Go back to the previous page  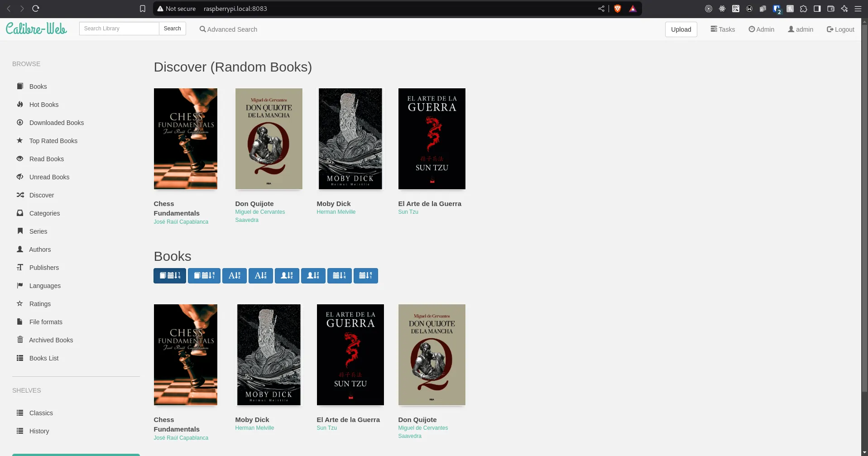(x=9, y=9)
